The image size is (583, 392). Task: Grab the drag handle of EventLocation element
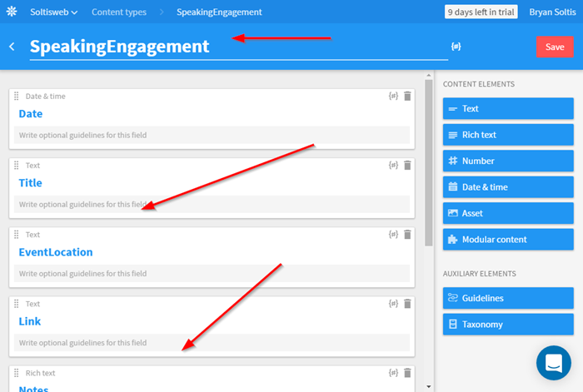click(x=17, y=235)
